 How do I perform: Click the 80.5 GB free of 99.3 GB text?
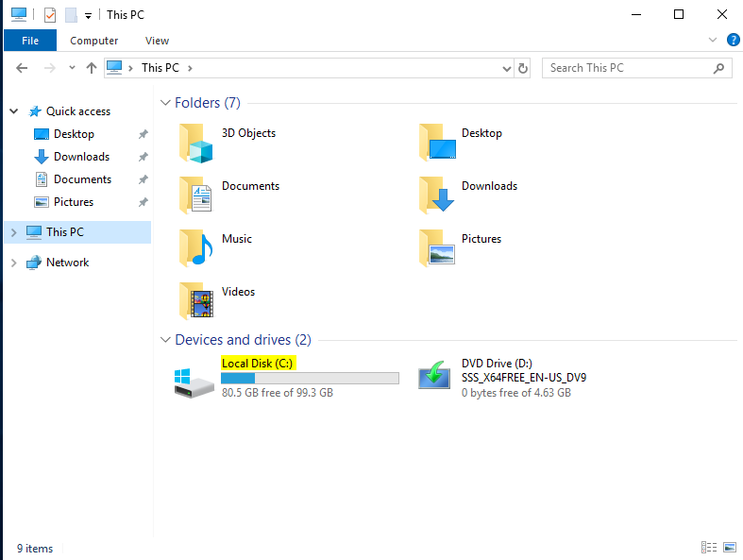pos(278,393)
